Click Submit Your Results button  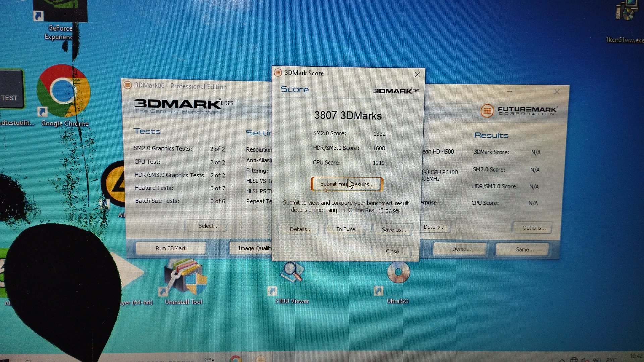pos(346,184)
